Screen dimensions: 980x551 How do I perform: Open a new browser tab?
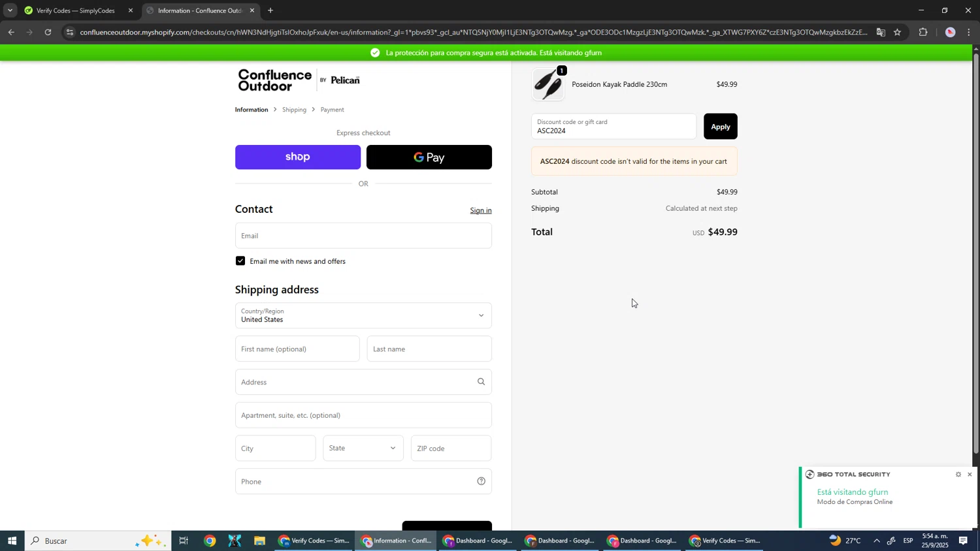coord(270,10)
